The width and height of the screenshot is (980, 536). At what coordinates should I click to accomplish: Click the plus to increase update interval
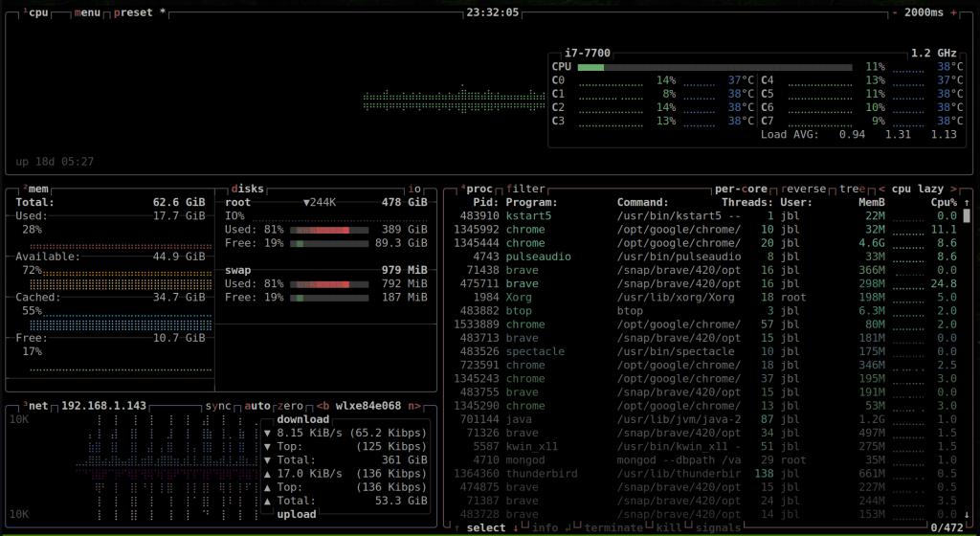click(953, 13)
